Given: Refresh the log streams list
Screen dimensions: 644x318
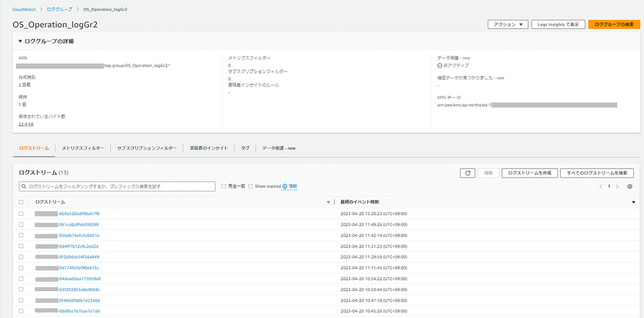Looking at the screenshot, I should click(x=467, y=173).
